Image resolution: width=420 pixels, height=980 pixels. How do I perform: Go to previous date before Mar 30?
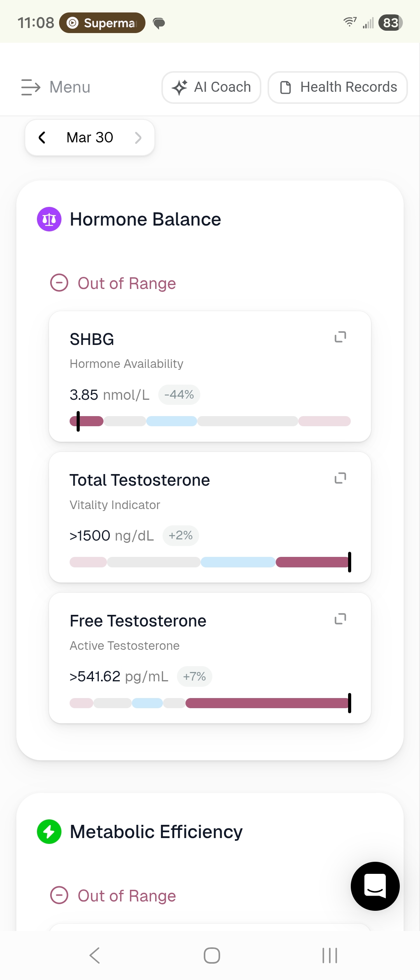[x=42, y=137]
